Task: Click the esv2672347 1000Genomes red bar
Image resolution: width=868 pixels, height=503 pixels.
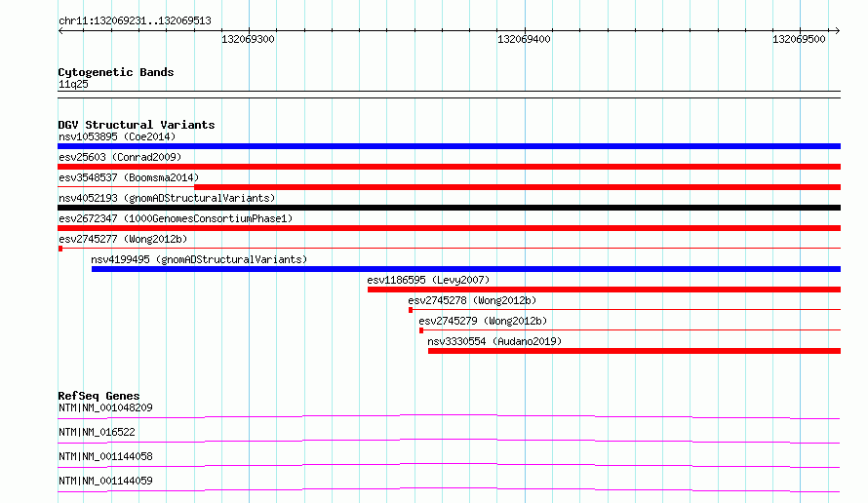Action: [x=449, y=228]
